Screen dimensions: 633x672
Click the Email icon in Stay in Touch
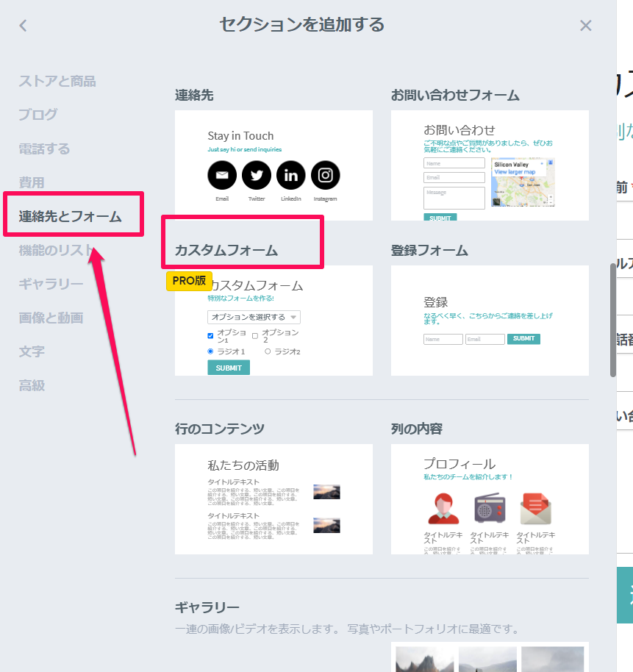(222, 175)
